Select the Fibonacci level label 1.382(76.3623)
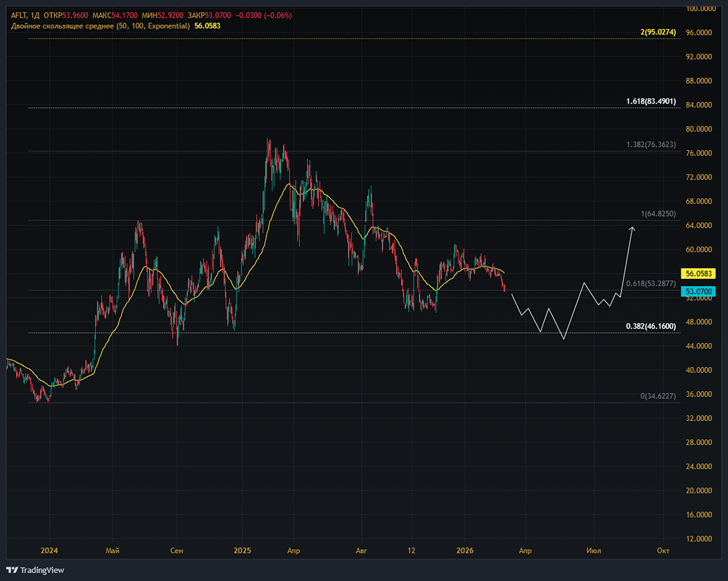Viewport: 728px width, 581px height. click(651, 144)
